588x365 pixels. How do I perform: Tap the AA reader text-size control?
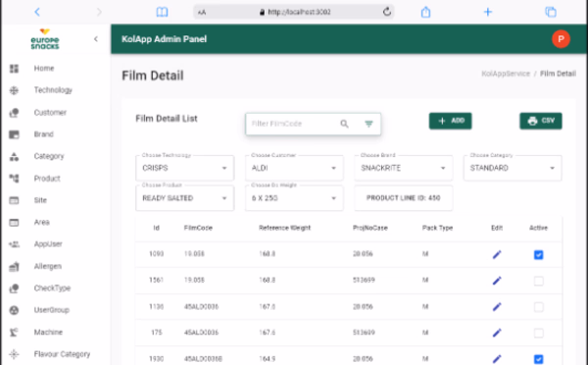[x=202, y=13]
